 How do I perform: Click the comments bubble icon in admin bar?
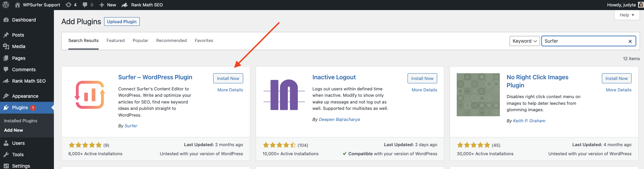[x=85, y=5]
